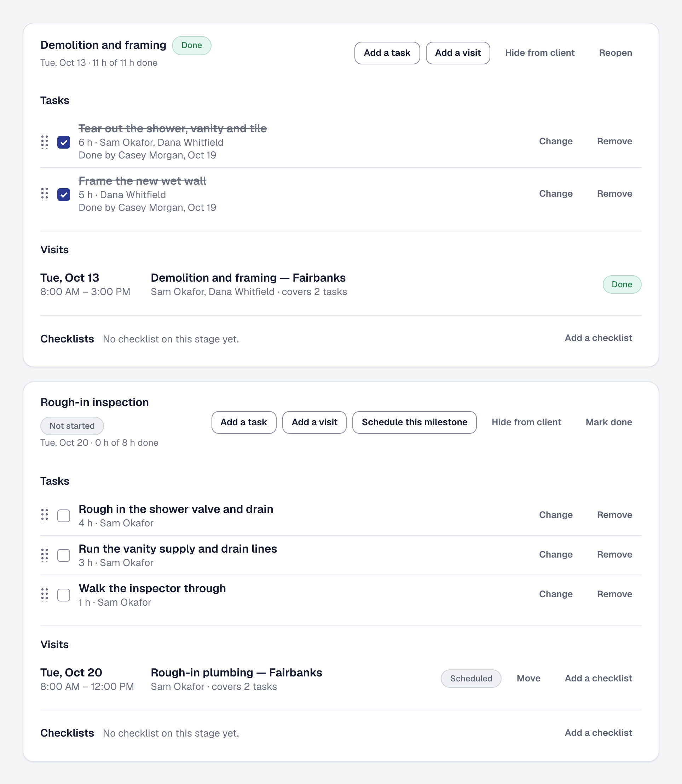Image resolution: width=682 pixels, height=784 pixels.
Task: Reopen the Demolition and framing stage
Action: pyautogui.click(x=615, y=53)
